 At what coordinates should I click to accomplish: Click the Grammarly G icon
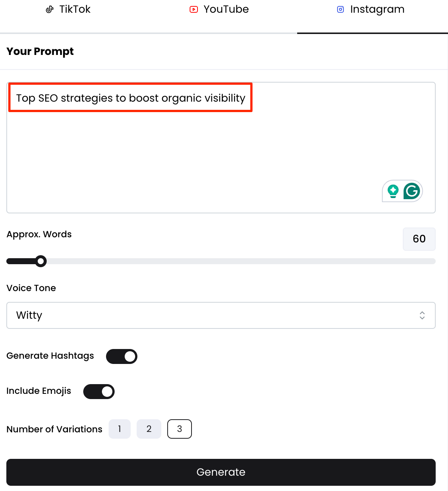pyautogui.click(x=412, y=191)
